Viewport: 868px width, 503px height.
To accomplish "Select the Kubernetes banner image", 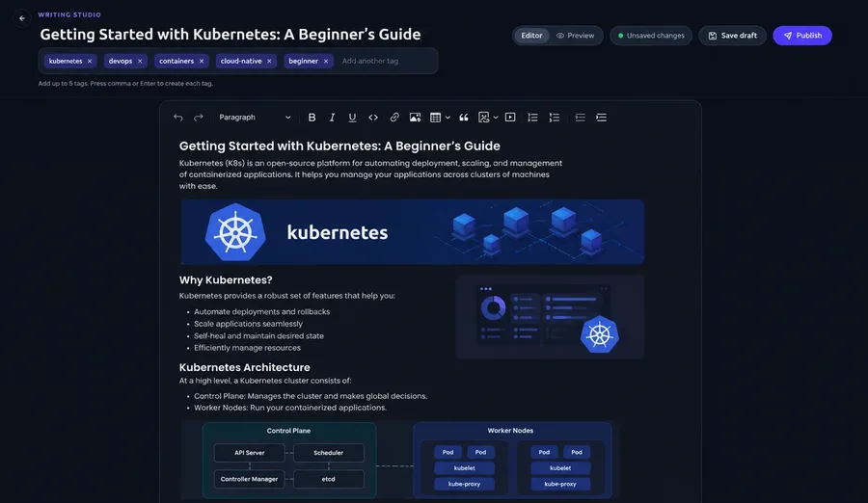I will pyautogui.click(x=413, y=232).
